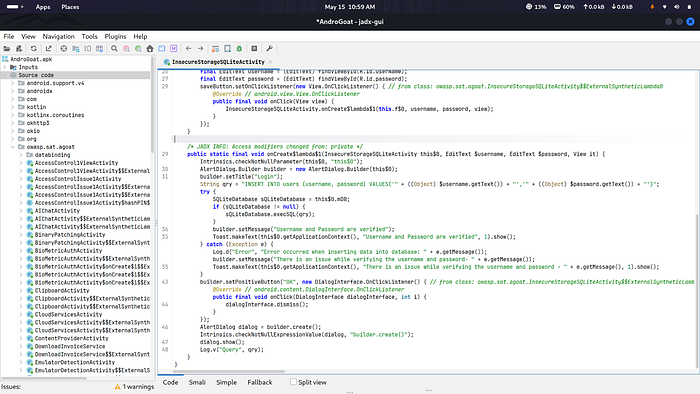Expand the Inputs tree node
Viewport: 700px width, 394px height.
pos(5,67)
